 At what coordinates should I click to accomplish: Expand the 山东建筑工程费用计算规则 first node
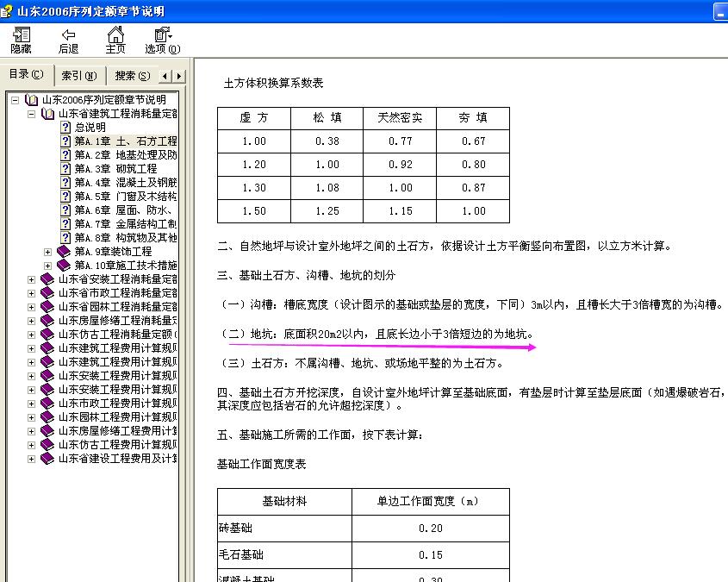tap(32, 349)
